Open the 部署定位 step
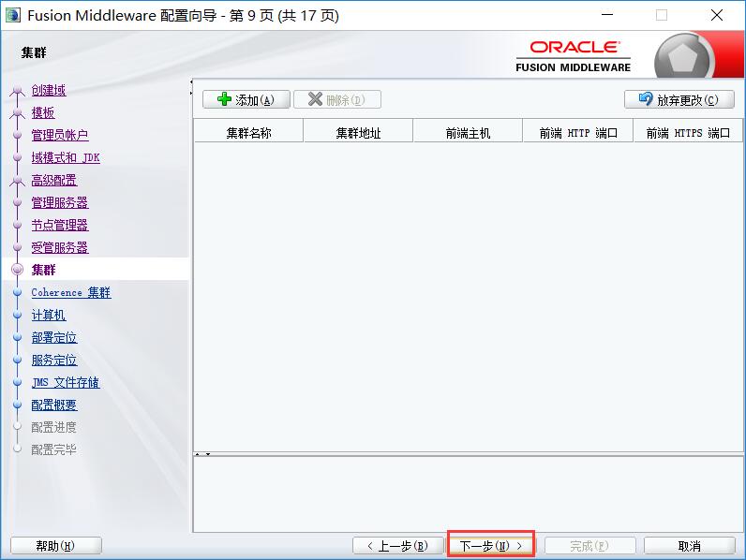 (54, 337)
